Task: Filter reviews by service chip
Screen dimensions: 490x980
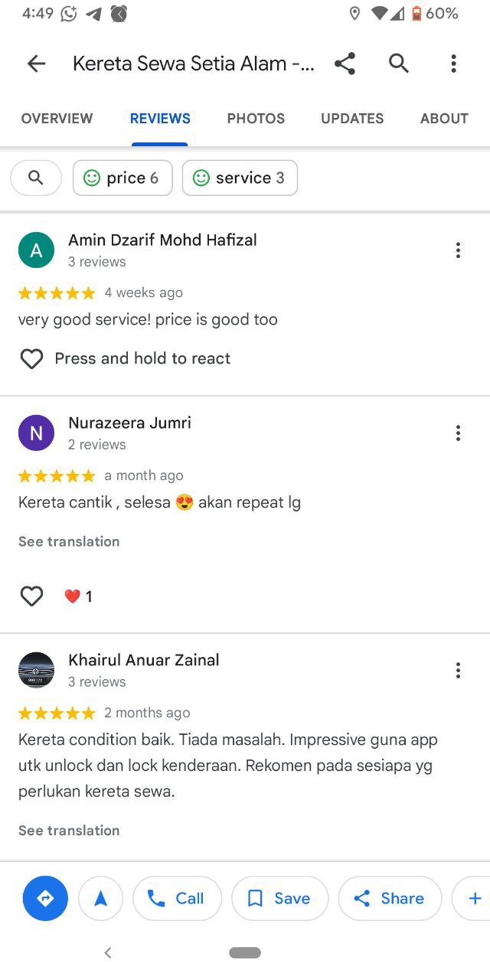Action: point(240,178)
